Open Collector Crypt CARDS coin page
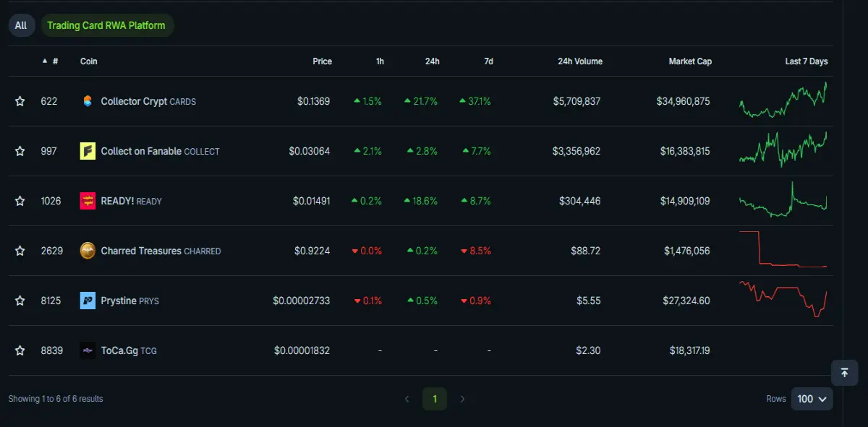The image size is (868, 427). (x=148, y=102)
